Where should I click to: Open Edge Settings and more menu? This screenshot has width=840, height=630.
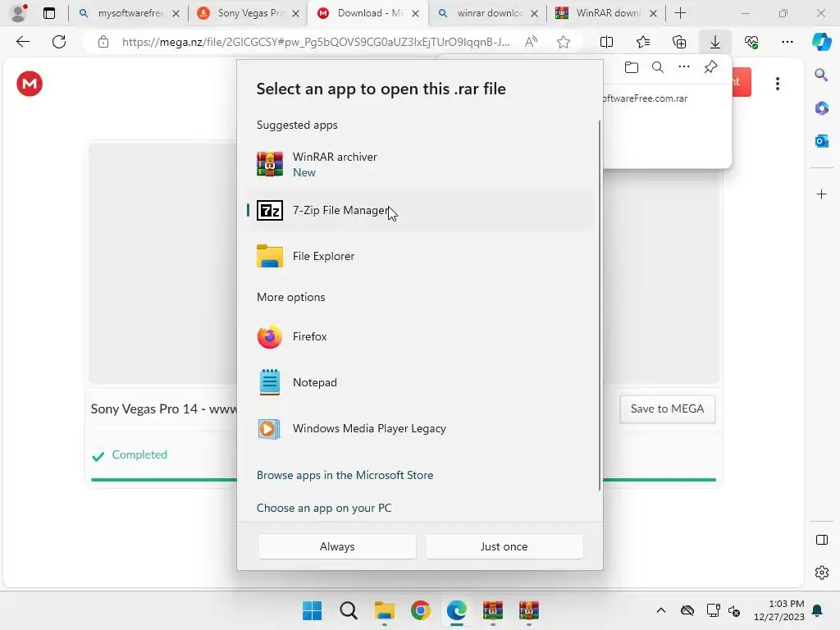(x=787, y=42)
